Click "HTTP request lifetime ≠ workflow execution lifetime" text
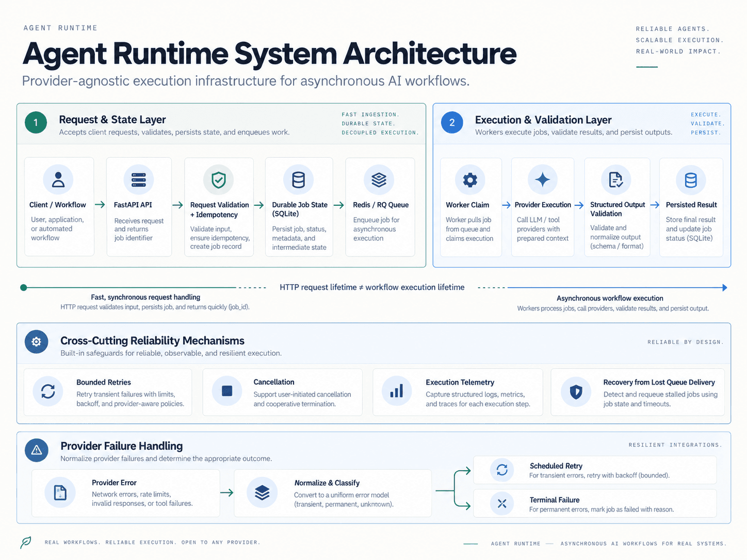The width and height of the screenshot is (747, 560). tap(372, 287)
